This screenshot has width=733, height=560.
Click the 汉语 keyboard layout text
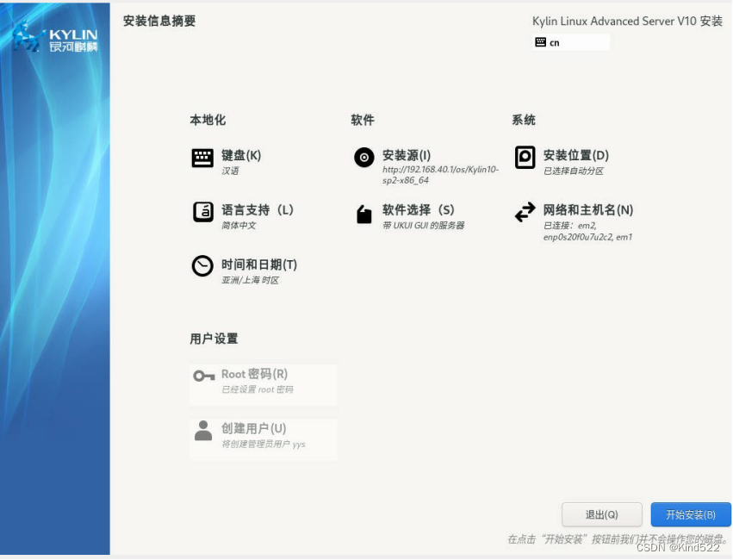230,171
